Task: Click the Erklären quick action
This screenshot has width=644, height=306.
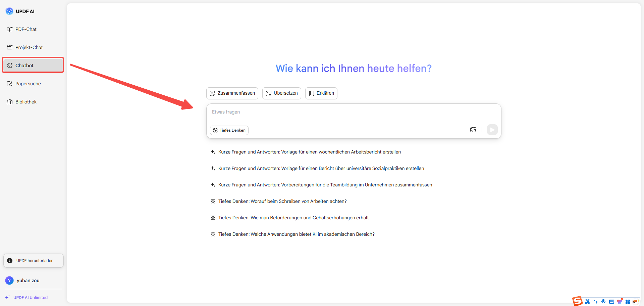Action: click(x=321, y=93)
